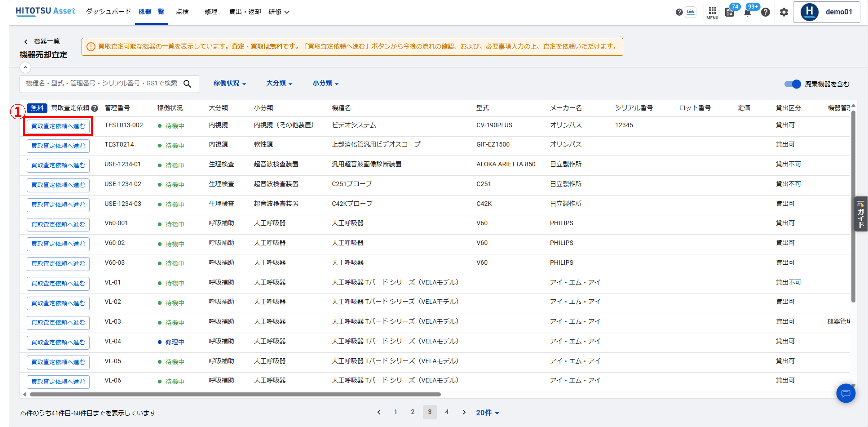
Task: Go back using the 機器一覧 chevron
Action: pos(26,41)
